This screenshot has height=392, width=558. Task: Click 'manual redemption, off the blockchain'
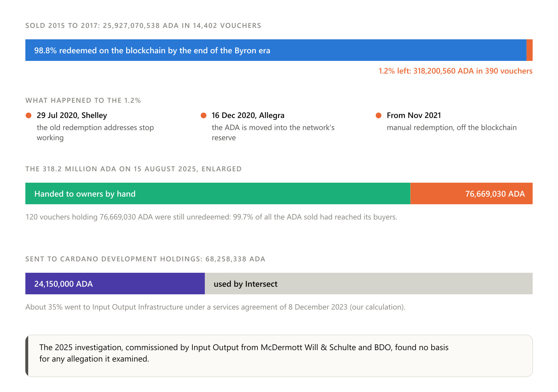[452, 127]
